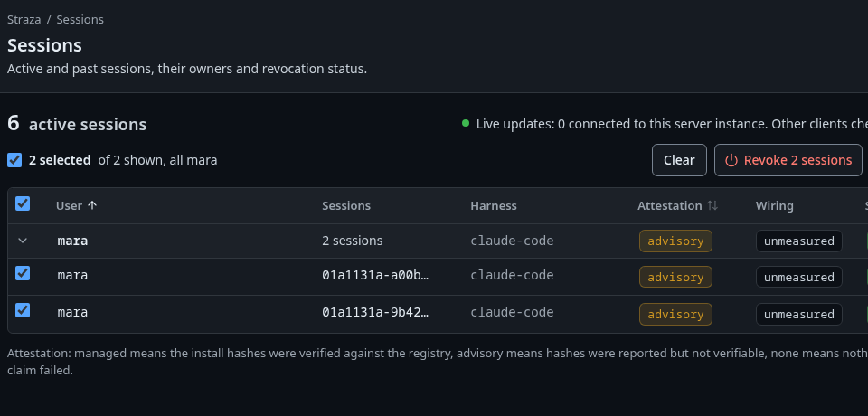868x416 pixels.
Task: Open the Straza breadcrumb link
Action: [x=24, y=19]
